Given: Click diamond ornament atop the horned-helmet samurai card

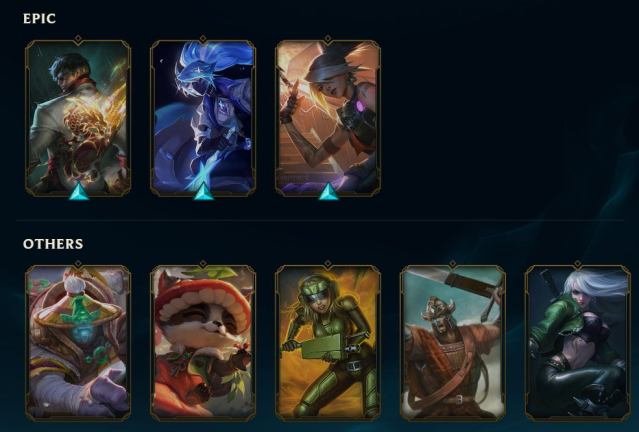Looking at the screenshot, I should pyautogui.click(x=453, y=264).
